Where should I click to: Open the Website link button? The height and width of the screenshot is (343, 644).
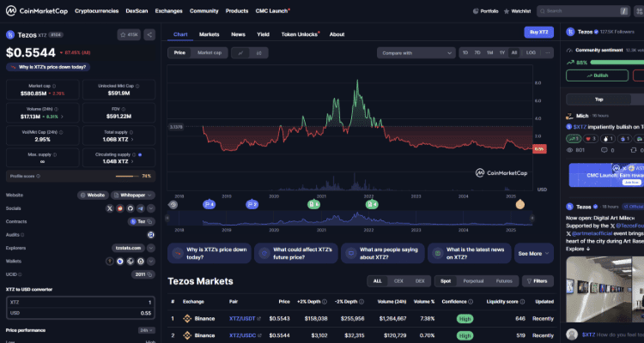(93, 196)
